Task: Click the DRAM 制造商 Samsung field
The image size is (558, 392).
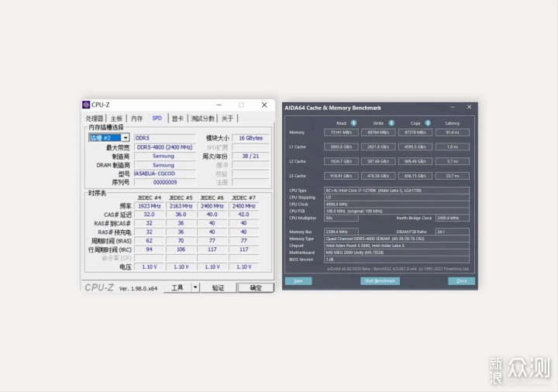Action: click(165, 165)
